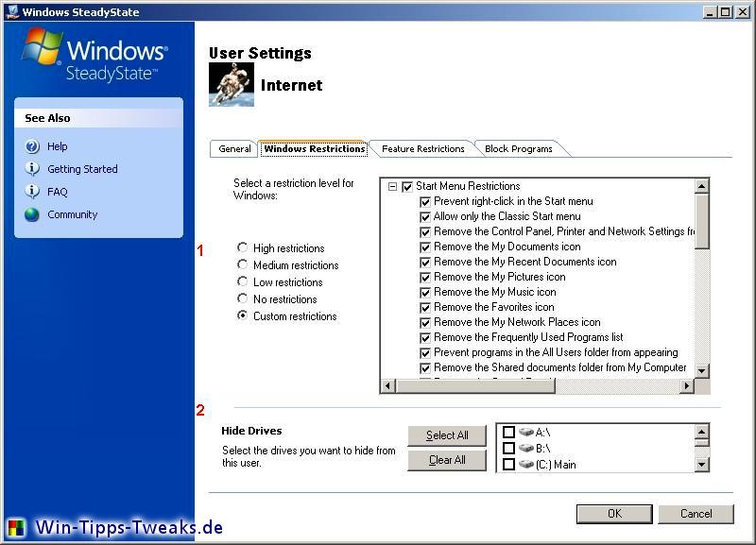Screen dimensions: 756x545
Task: Uncheck Prevent right-click in the Start menu
Action: [425, 201]
